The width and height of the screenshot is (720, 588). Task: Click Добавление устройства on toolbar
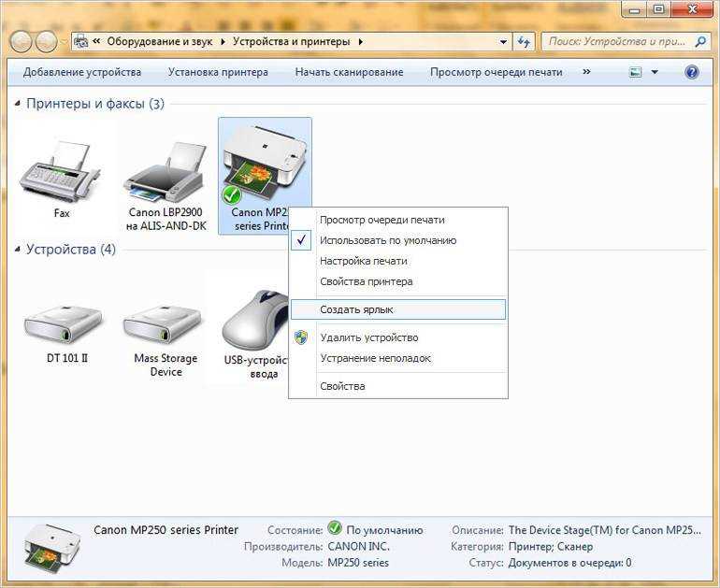(82, 72)
